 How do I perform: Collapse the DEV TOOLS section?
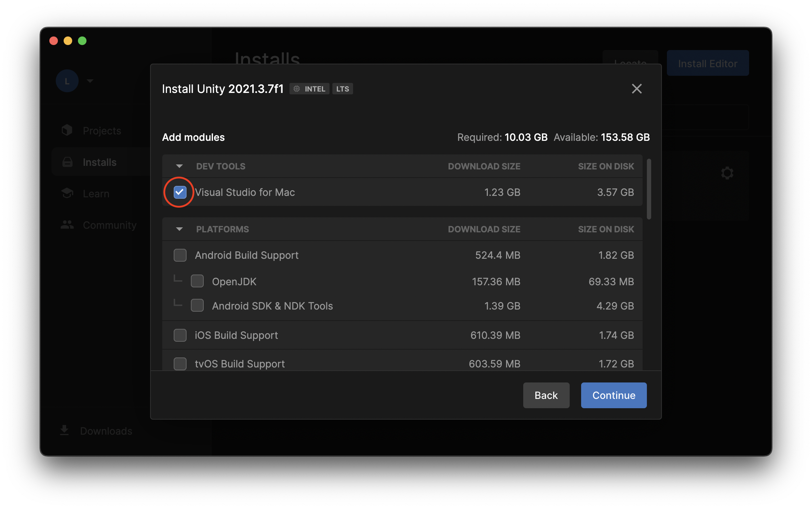tap(179, 166)
